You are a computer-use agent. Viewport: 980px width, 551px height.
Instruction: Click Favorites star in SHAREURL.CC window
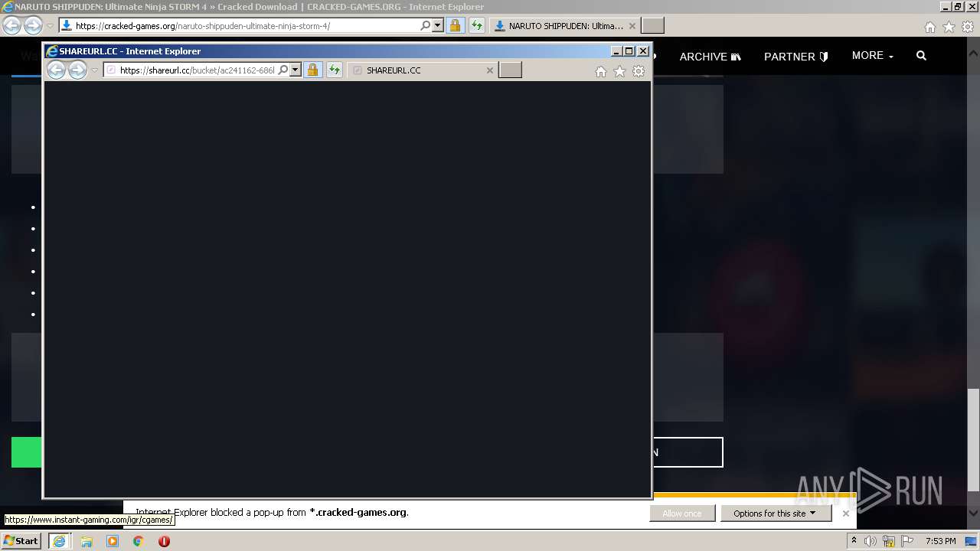(619, 71)
